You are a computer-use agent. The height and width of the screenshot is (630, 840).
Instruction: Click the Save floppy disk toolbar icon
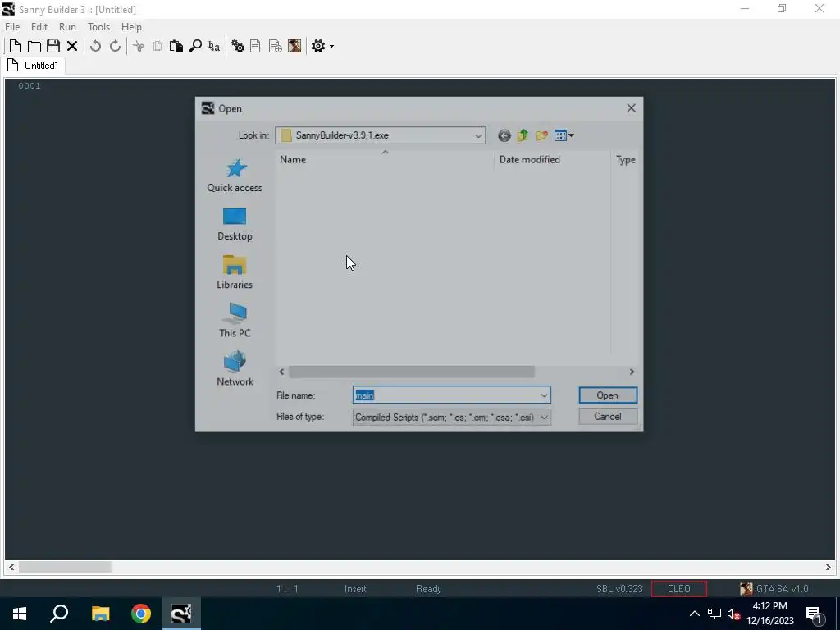53,46
